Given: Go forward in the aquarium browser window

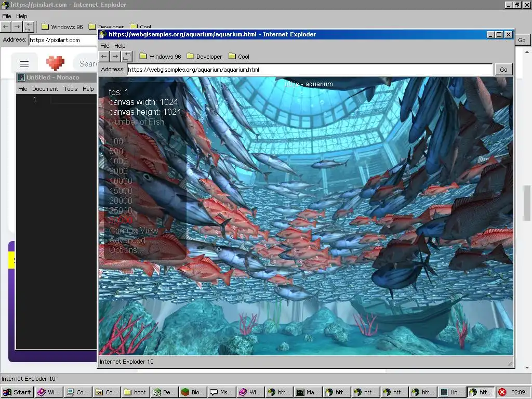Looking at the screenshot, I should click(116, 56).
